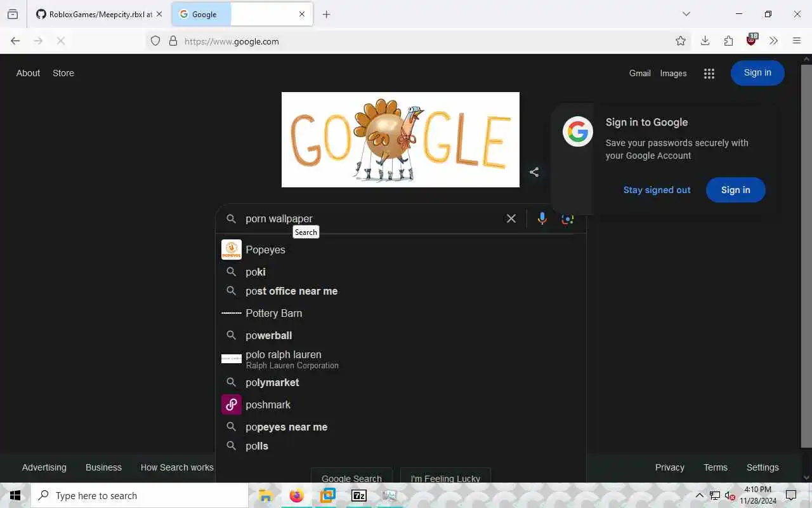The width and height of the screenshot is (812, 508).
Task: Open 7-Zip from the taskbar
Action: (359, 496)
